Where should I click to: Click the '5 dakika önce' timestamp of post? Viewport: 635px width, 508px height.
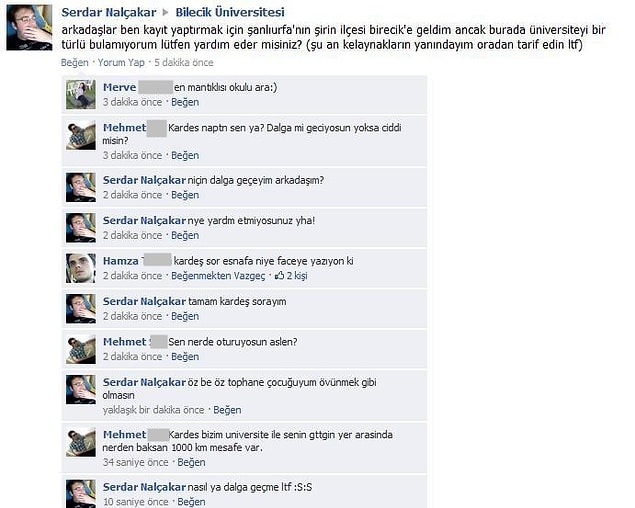tap(183, 62)
